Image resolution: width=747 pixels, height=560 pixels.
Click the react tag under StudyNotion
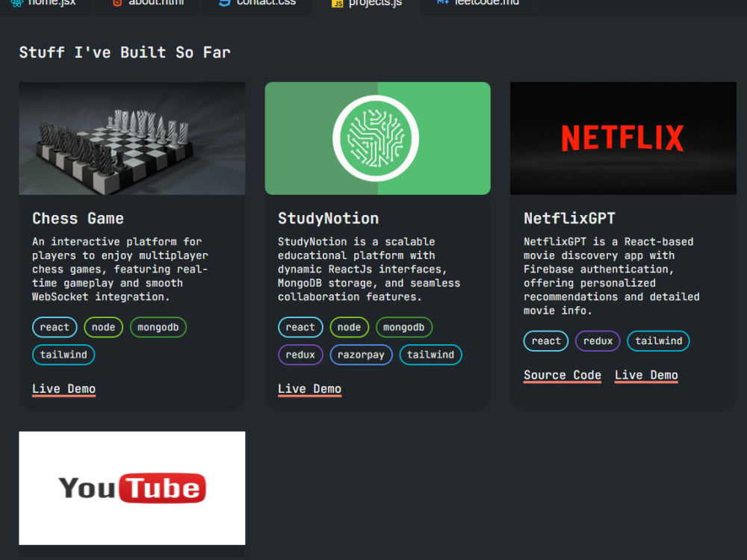pyautogui.click(x=300, y=327)
